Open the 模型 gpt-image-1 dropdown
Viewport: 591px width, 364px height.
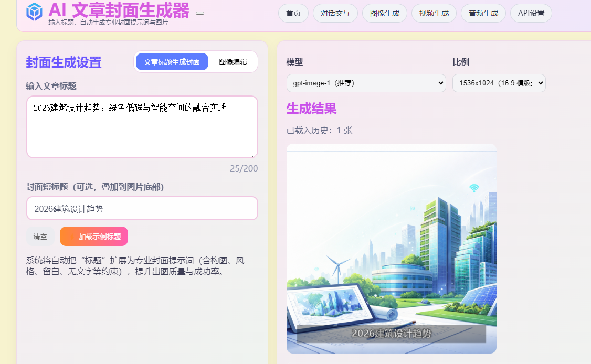tap(366, 83)
